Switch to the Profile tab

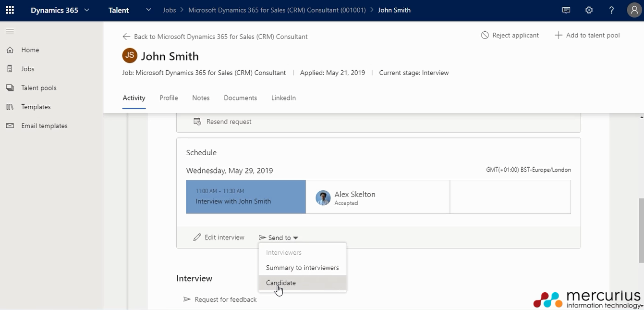point(169,98)
